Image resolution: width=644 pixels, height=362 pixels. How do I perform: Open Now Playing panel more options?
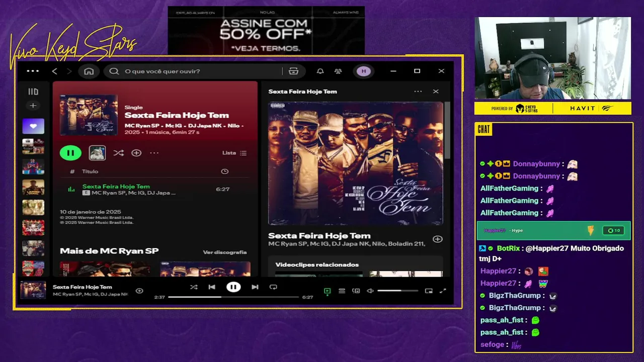(418, 92)
